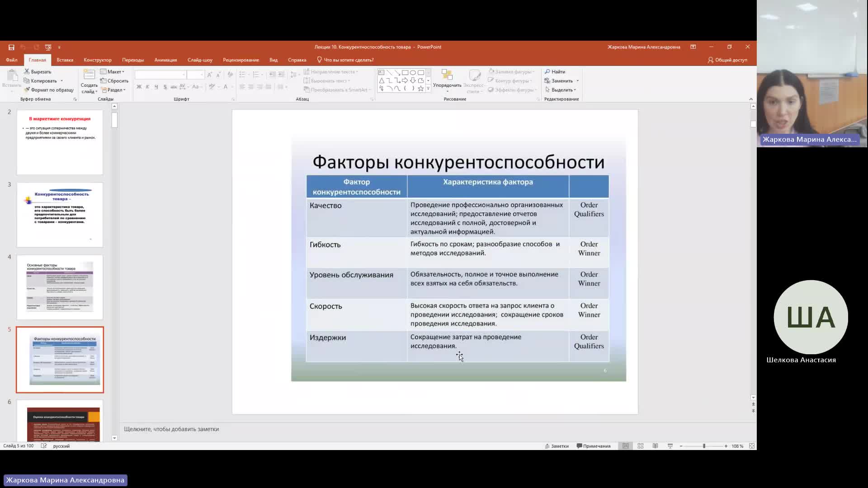The width and height of the screenshot is (868, 488).
Task: Click the Save icon in quick access toolbar
Action: coord(11,47)
